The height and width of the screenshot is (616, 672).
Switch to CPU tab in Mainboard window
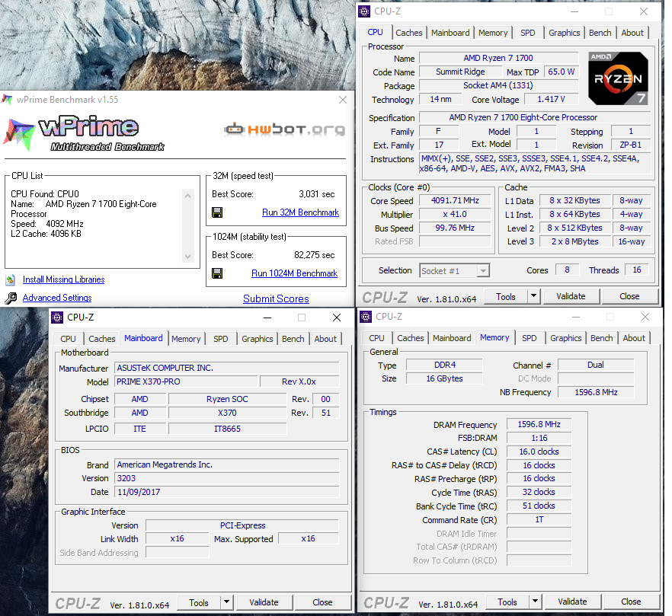[68, 338]
